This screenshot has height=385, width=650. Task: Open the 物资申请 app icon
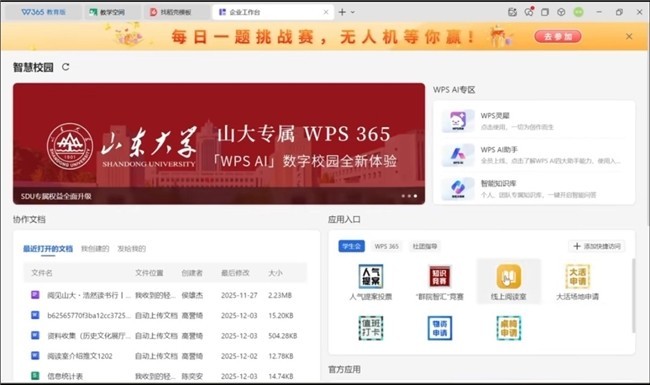(439, 328)
